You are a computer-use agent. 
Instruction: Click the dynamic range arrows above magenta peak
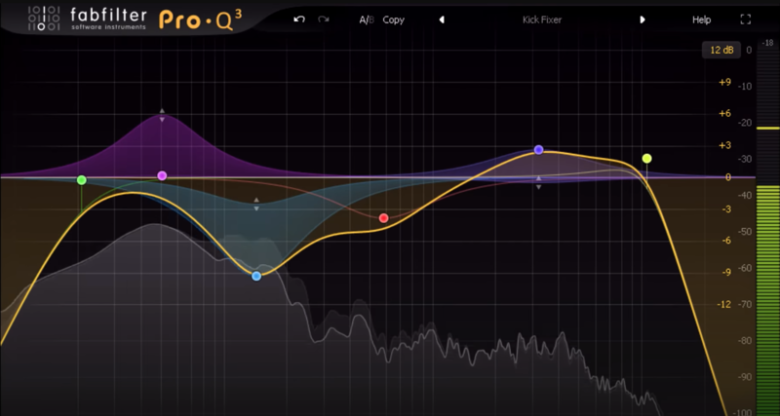[x=162, y=115]
